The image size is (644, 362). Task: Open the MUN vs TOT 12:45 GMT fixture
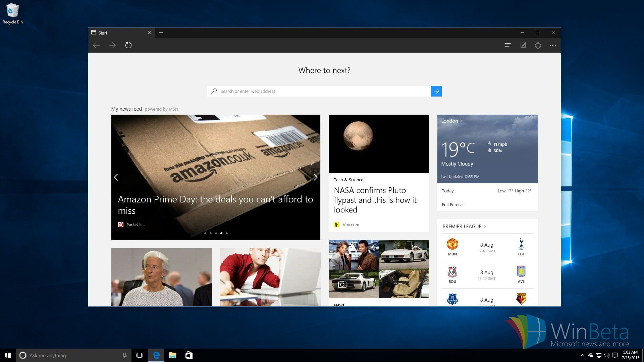click(488, 247)
